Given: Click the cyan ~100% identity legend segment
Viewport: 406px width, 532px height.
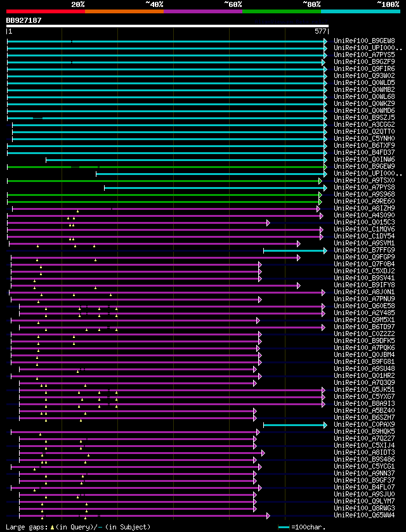Looking at the screenshot, I should 360,11.
